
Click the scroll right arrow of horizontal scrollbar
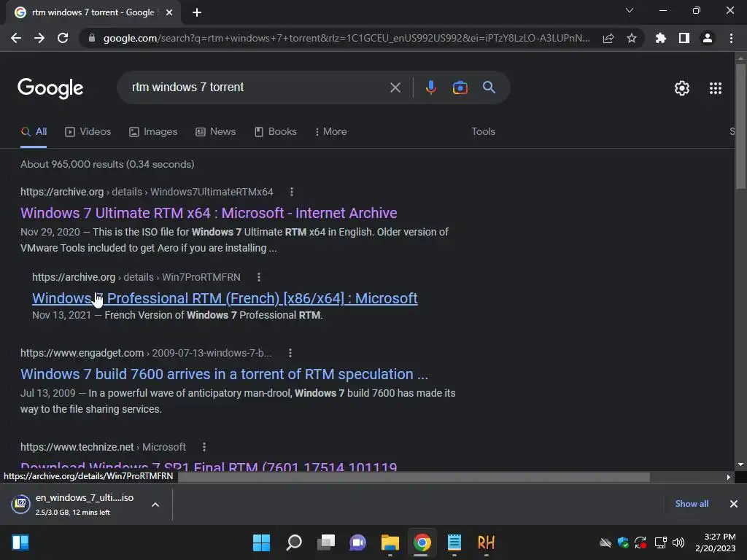[x=729, y=477]
